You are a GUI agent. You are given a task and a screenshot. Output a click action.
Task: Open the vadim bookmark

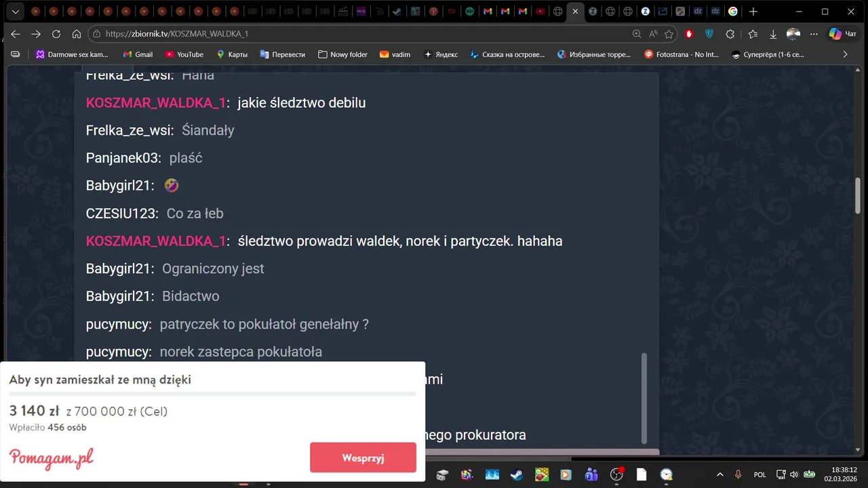[x=395, y=54]
